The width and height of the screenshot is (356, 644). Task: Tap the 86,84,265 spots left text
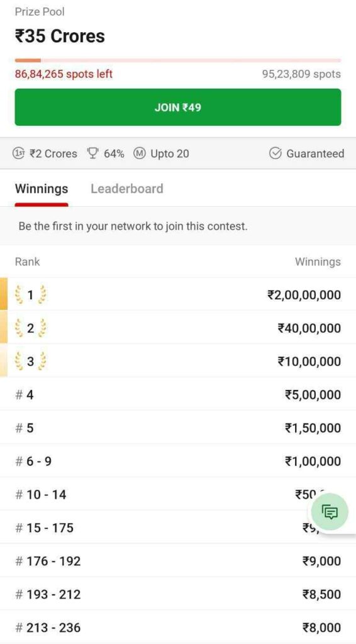[x=64, y=74]
